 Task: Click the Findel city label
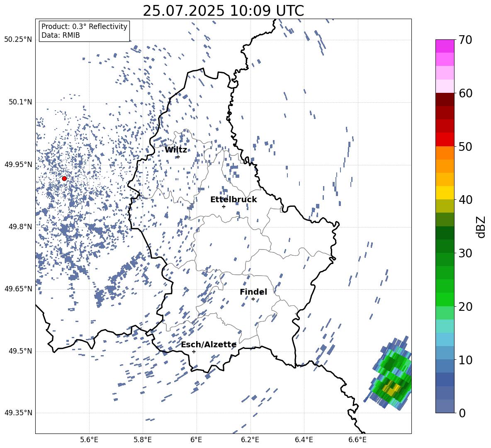253,292
